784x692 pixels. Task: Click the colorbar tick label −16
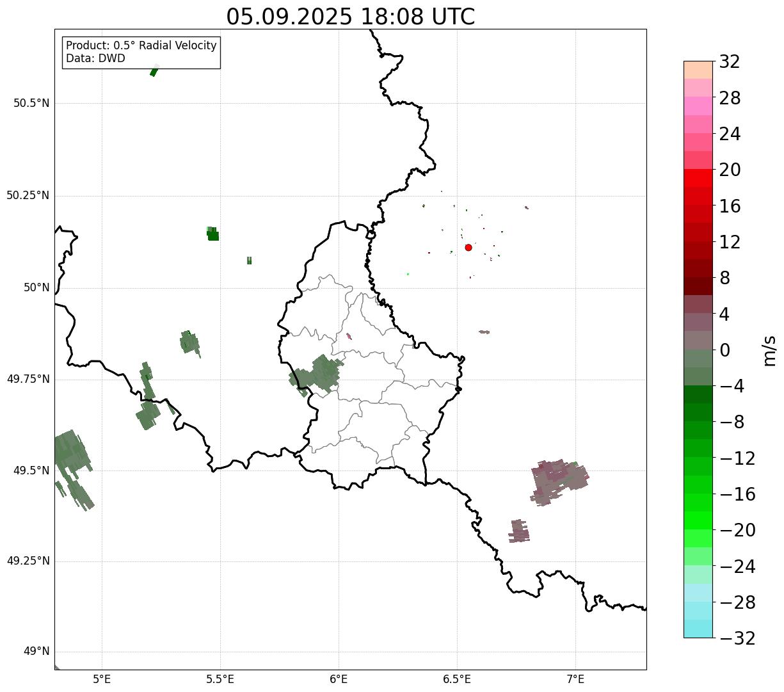coord(737,494)
